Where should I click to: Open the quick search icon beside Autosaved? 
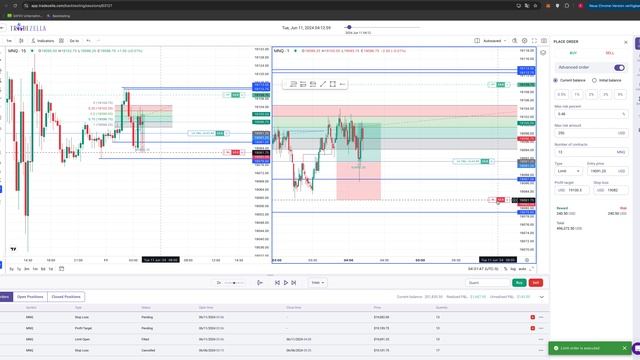click(515, 41)
